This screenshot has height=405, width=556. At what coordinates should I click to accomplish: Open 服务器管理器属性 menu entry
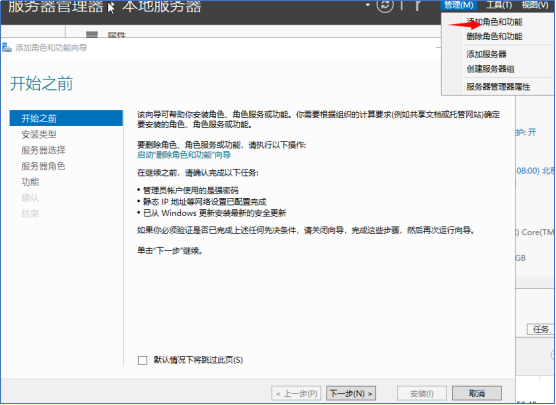coord(498,87)
